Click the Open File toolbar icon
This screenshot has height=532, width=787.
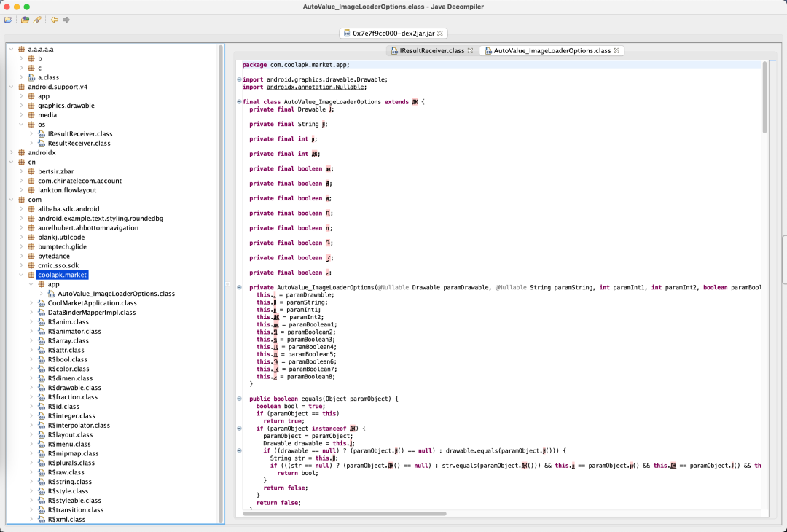pos(8,20)
